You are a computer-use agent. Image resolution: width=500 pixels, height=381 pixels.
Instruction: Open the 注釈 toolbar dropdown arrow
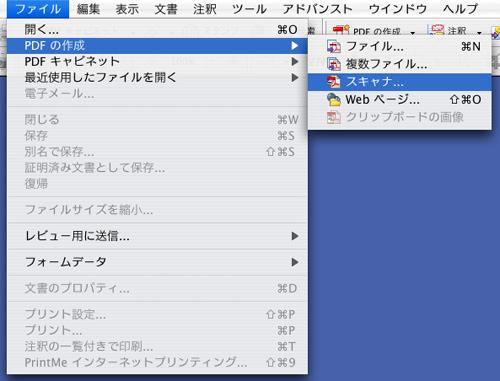pyautogui.click(x=479, y=33)
